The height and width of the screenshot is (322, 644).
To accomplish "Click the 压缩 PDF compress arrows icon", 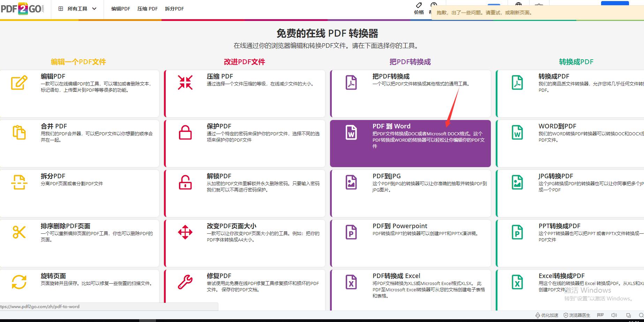I will click(x=185, y=83).
